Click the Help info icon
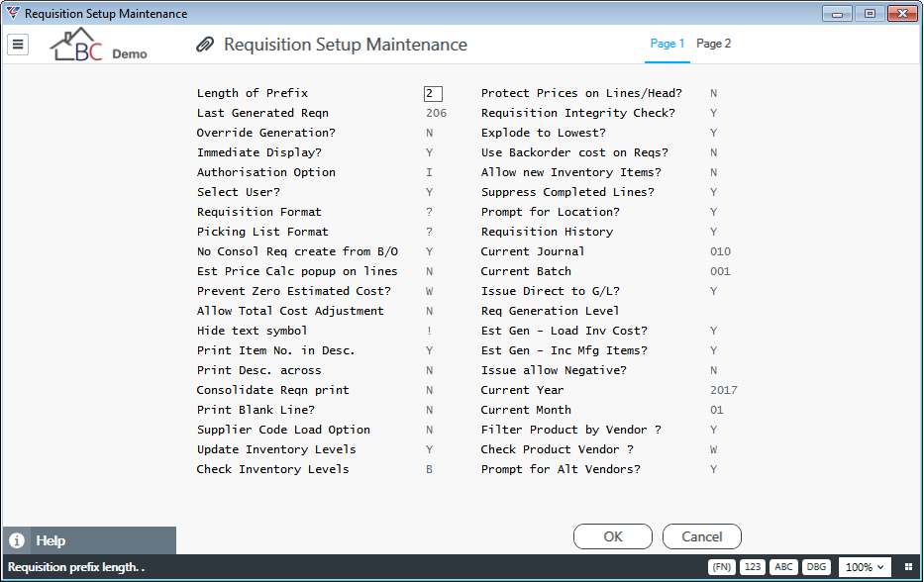 17,540
